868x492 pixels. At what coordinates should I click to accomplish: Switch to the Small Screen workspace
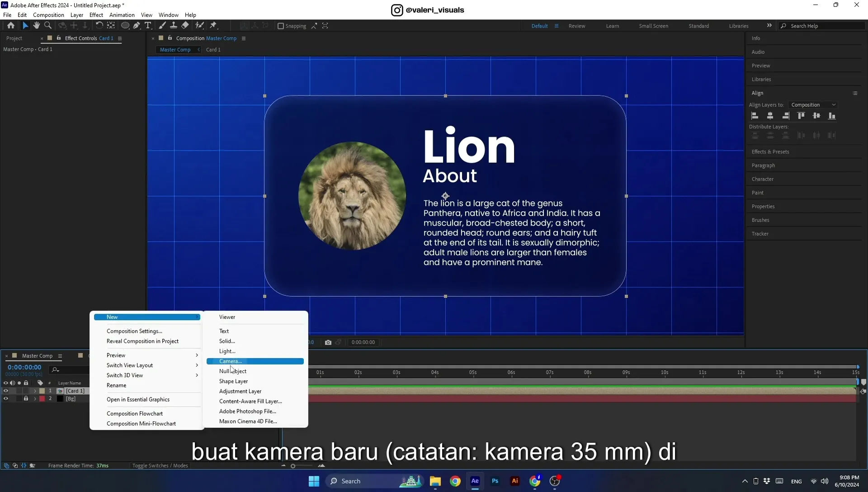pyautogui.click(x=653, y=26)
